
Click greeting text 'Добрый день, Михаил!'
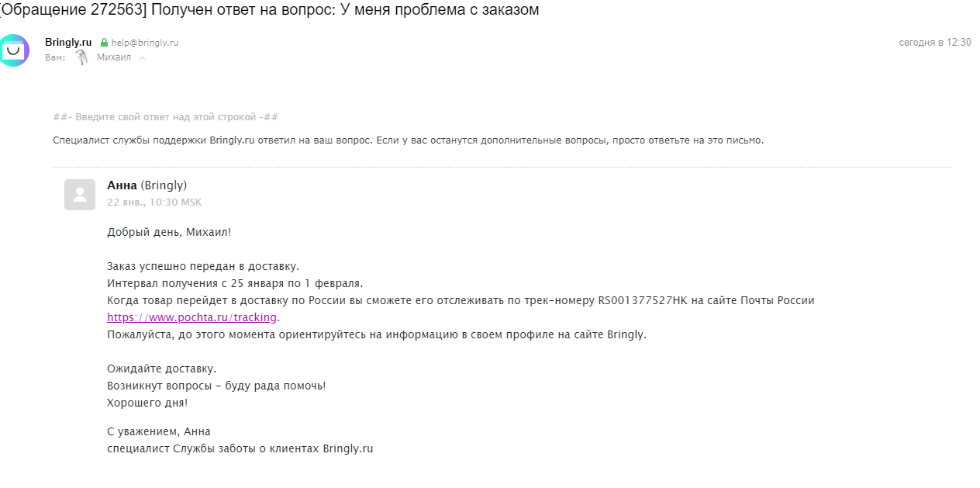(x=169, y=232)
